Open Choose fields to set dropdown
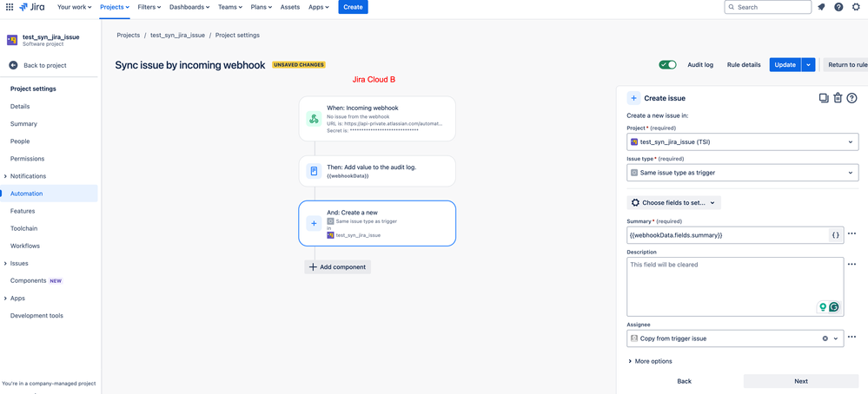The width and height of the screenshot is (868, 394). click(673, 203)
